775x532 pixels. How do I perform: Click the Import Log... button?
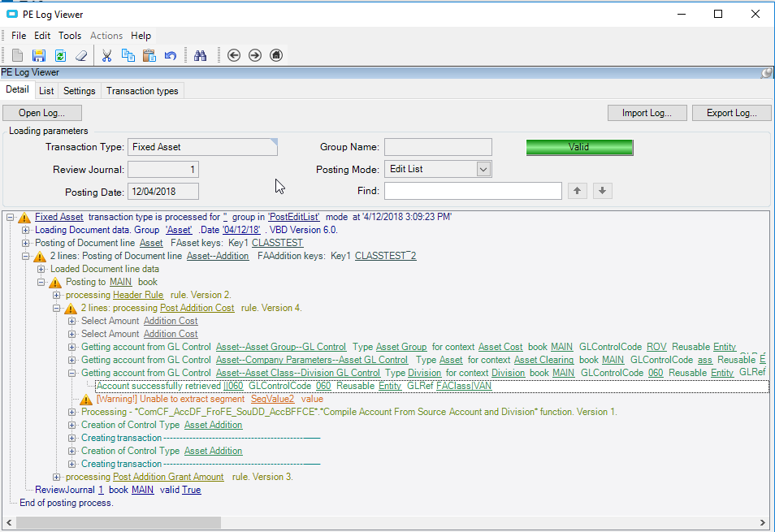[x=647, y=113]
